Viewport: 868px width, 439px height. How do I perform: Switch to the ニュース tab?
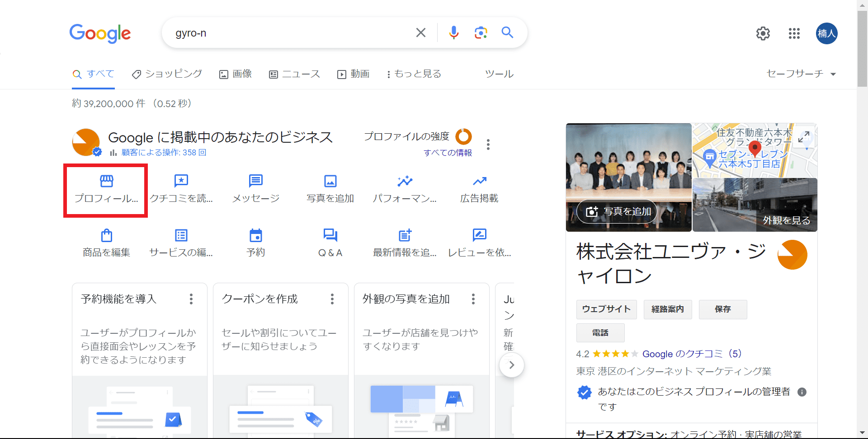click(294, 74)
